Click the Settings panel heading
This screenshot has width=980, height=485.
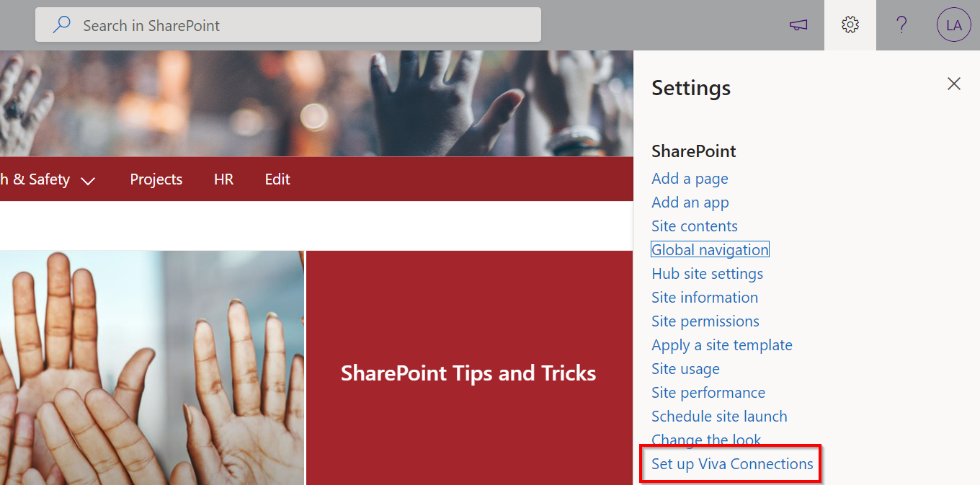(691, 88)
